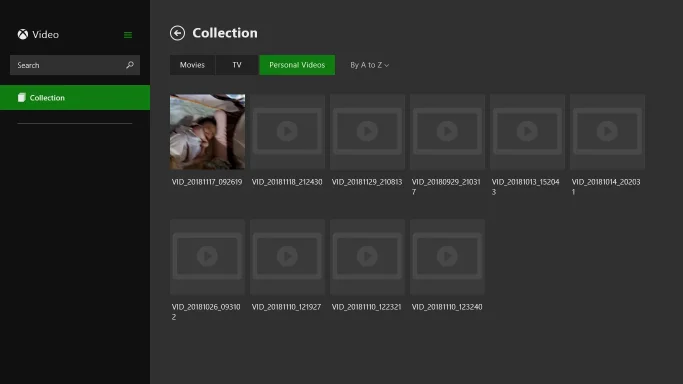Select the Personal Videos tab
The image size is (683, 384).
pyautogui.click(x=297, y=65)
